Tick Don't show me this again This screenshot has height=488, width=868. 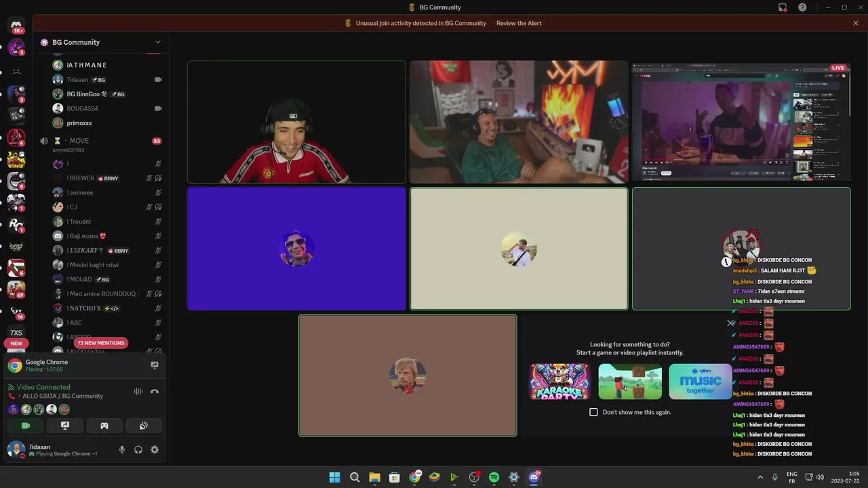click(593, 412)
